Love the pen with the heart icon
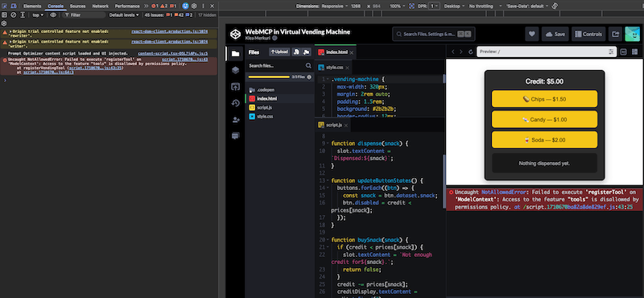 (x=532, y=34)
